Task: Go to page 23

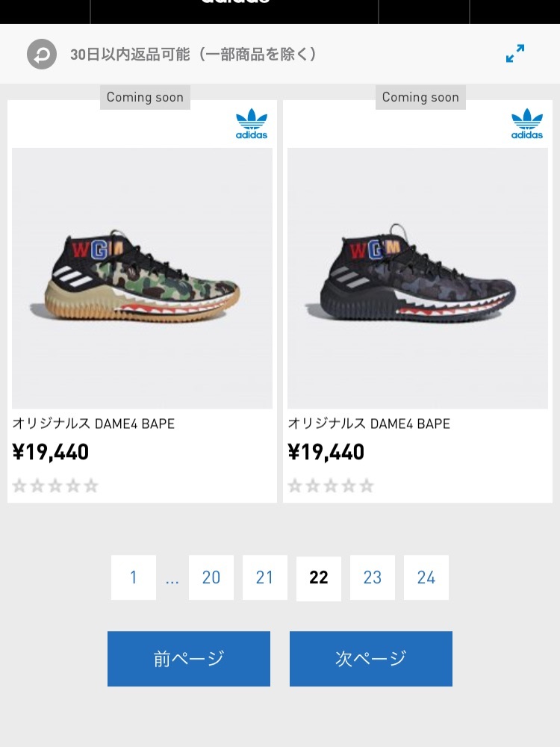Action: pyautogui.click(x=373, y=577)
